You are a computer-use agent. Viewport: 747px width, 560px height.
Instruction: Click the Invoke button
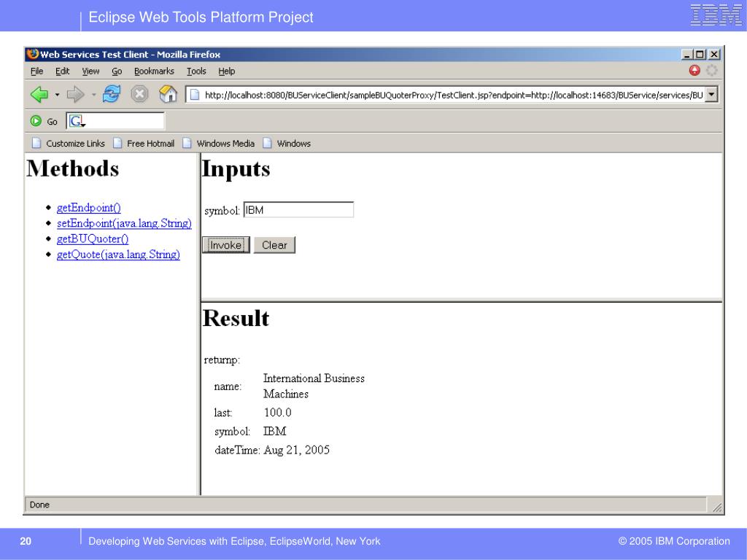(226, 245)
